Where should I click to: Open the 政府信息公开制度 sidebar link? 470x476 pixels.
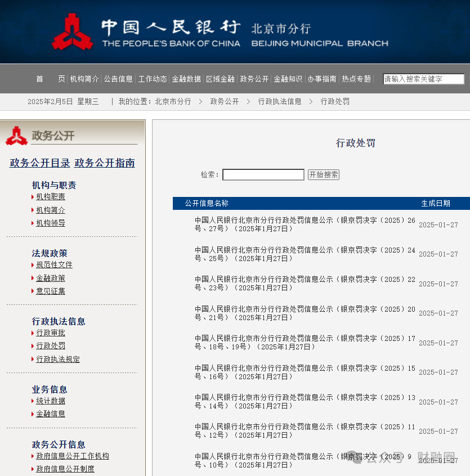click(x=65, y=469)
